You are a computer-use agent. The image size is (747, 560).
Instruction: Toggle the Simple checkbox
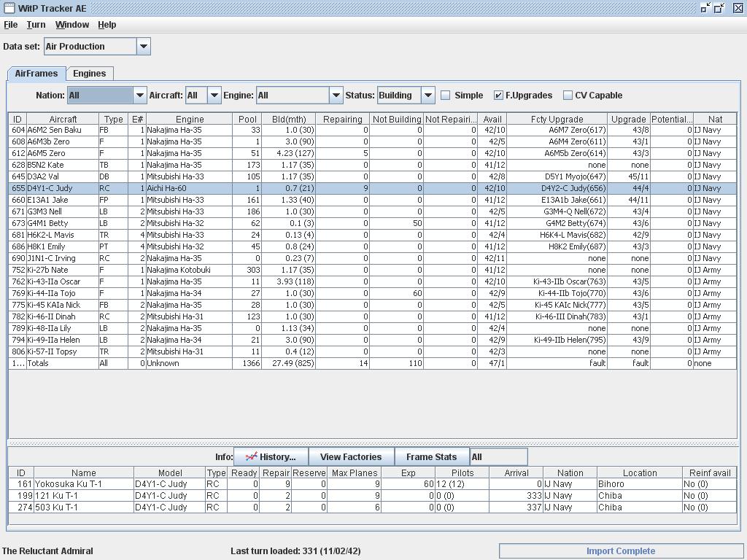pyautogui.click(x=446, y=96)
